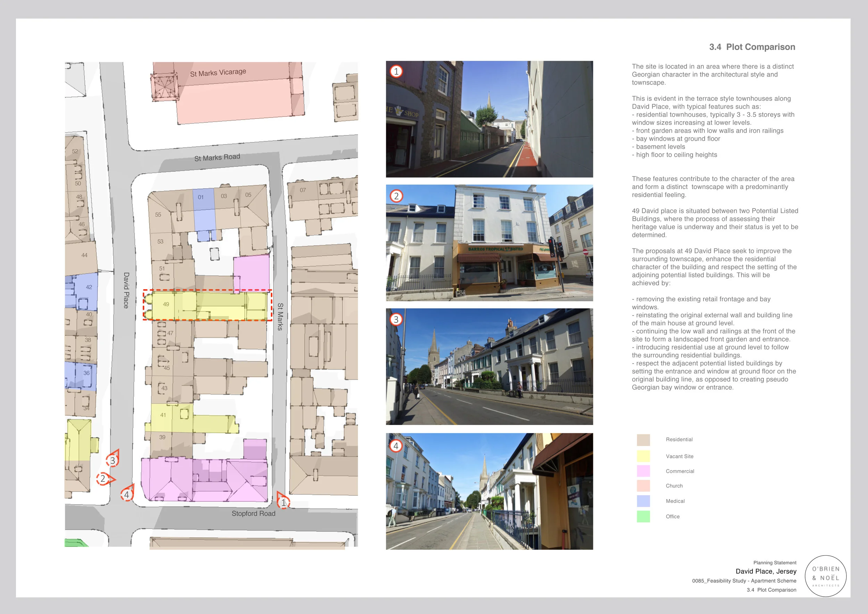The image size is (868, 614).
Task: Click viewpoint marker 3 on map
Action: coord(112,460)
